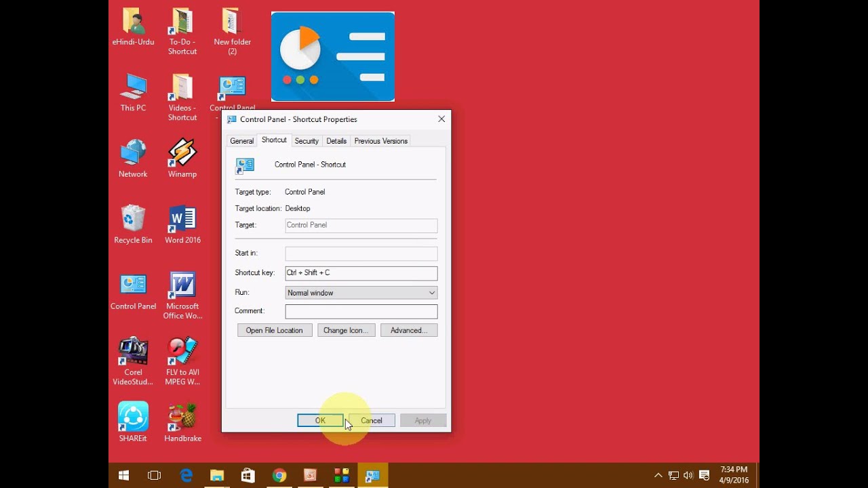868x488 pixels.
Task: Open the volume tray icon
Action: 688,476
